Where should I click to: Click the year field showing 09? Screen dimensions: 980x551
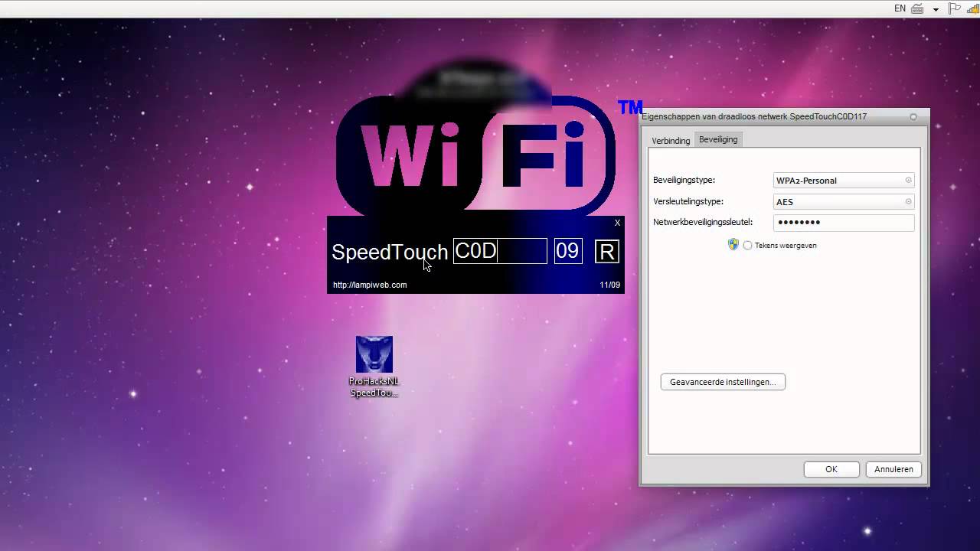coord(568,251)
